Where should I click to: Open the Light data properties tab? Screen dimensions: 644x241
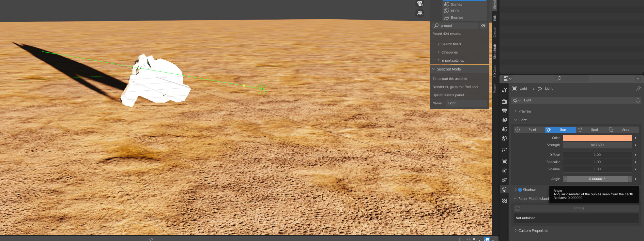pos(504,189)
